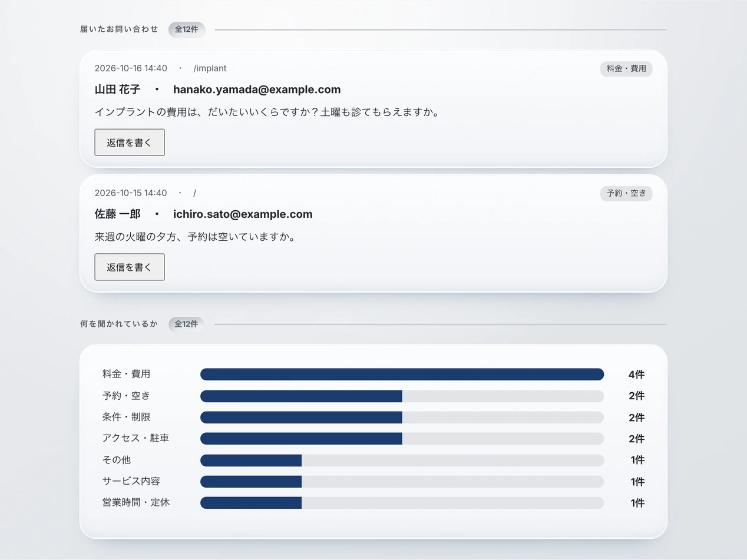Screen dimensions: 747x560
Task: Select the name 山田 花子
Action: click(118, 90)
